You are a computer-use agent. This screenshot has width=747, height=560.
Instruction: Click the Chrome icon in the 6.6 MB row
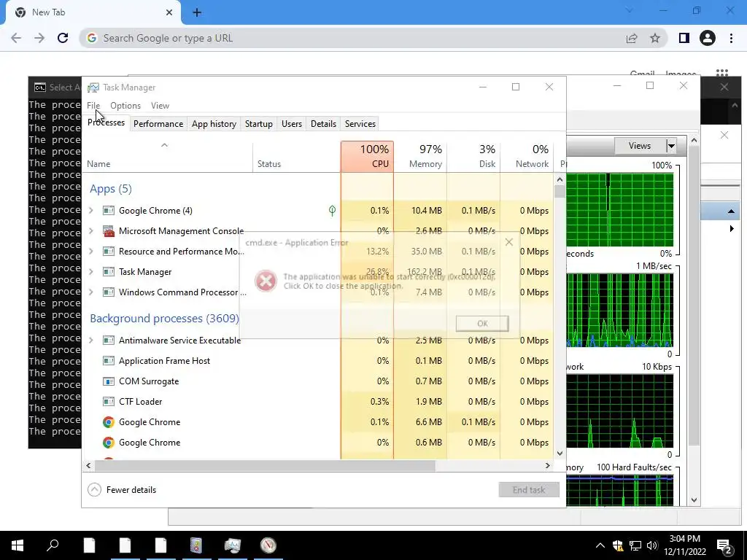tap(109, 422)
